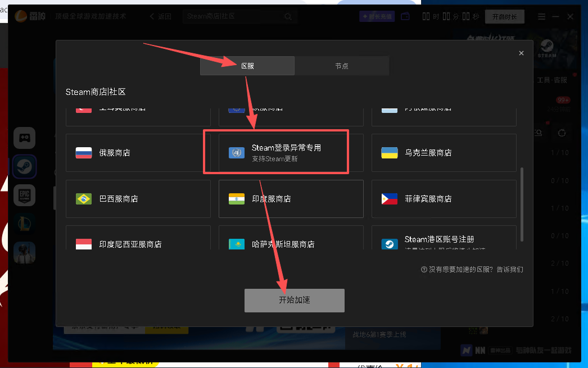Choose the 印度服商店 region card
This screenshot has width=588, height=368.
tap(291, 199)
